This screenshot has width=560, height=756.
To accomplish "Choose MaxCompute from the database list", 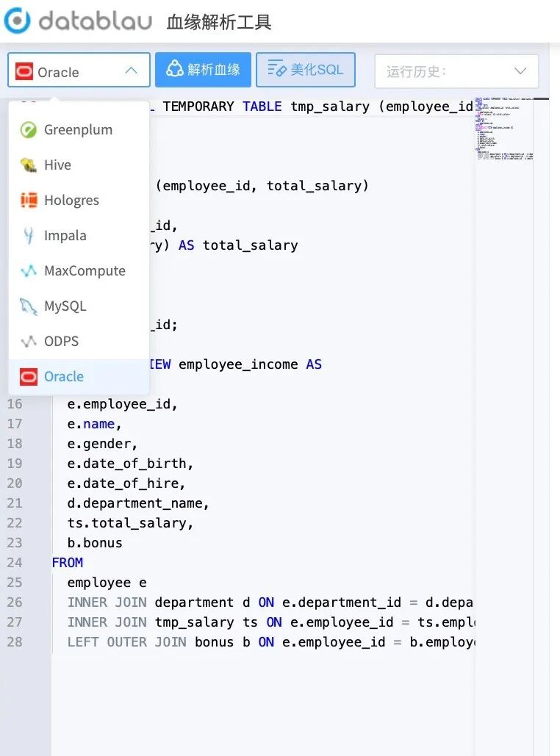I will tap(79, 270).
